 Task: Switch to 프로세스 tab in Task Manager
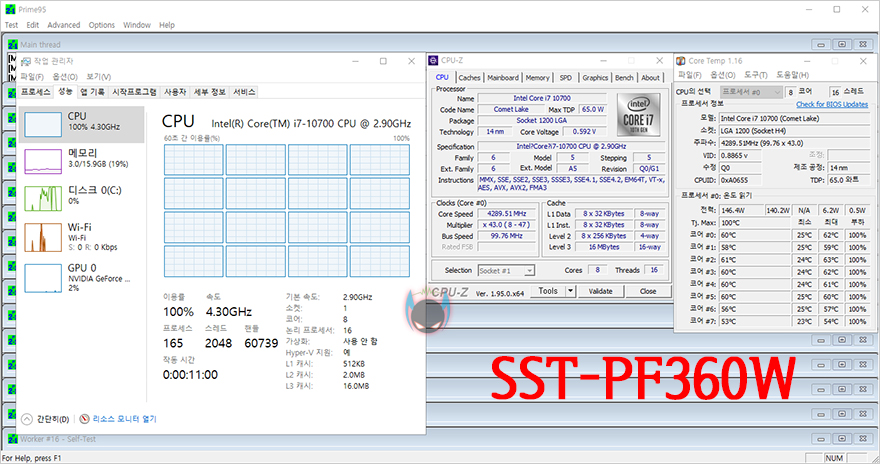(36, 92)
